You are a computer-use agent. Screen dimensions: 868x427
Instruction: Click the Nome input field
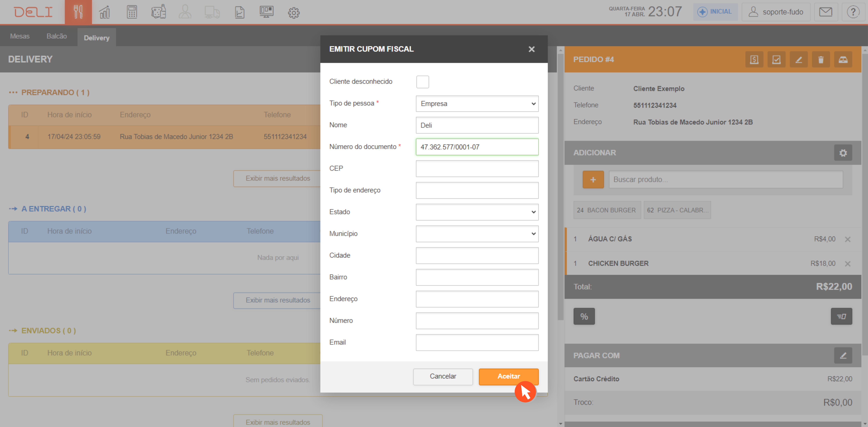point(477,125)
